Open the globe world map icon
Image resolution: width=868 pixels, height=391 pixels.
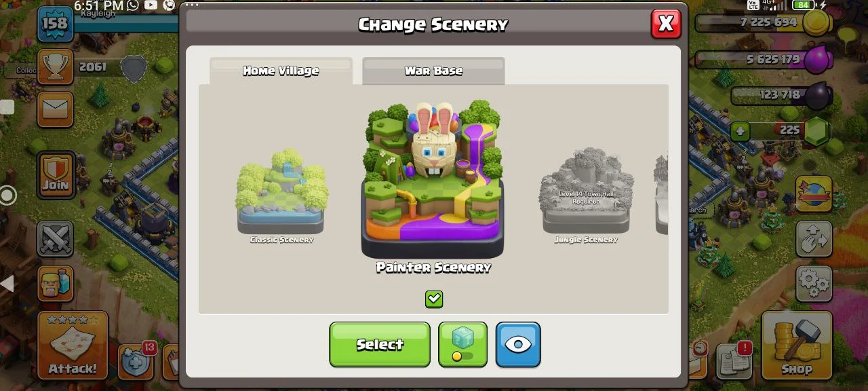click(x=814, y=194)
